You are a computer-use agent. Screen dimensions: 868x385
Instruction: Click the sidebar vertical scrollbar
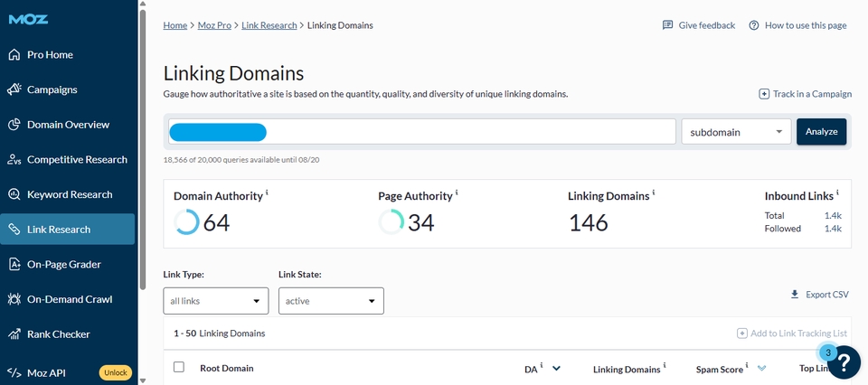[143, 149]
